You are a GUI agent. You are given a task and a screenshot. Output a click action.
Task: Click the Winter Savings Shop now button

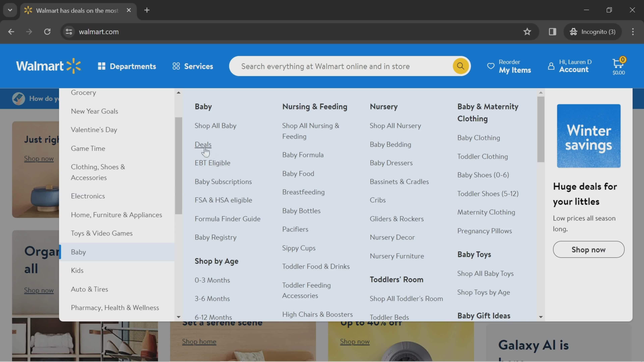(589, 249)
